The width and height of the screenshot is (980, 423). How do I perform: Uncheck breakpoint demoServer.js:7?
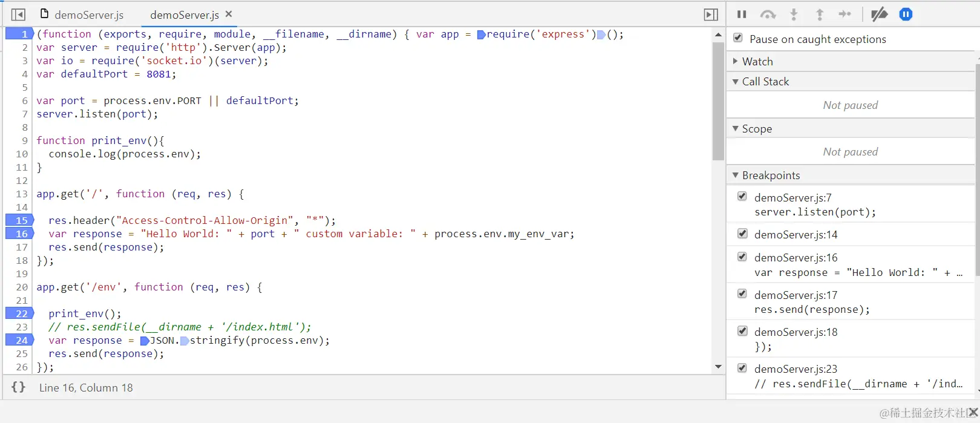tap(742, 196)
